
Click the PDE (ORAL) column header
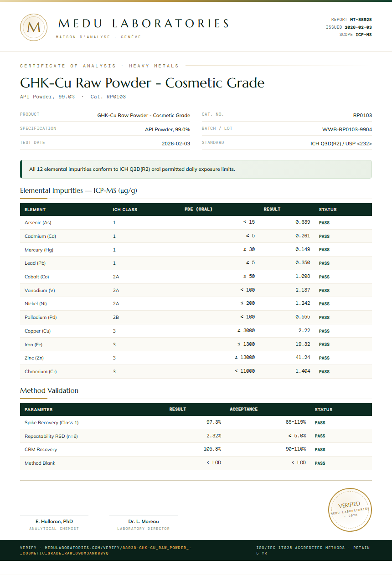198,210
